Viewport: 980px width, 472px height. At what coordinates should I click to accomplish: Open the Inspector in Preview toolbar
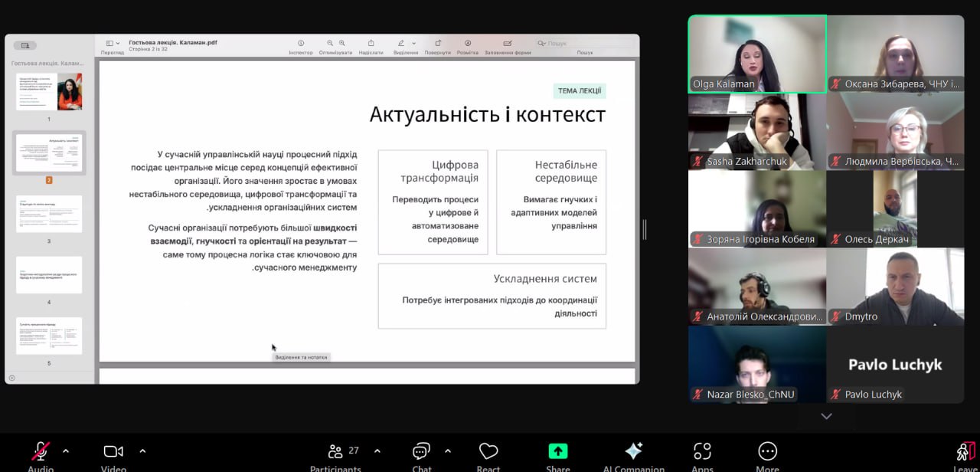[x=301, y=44]
